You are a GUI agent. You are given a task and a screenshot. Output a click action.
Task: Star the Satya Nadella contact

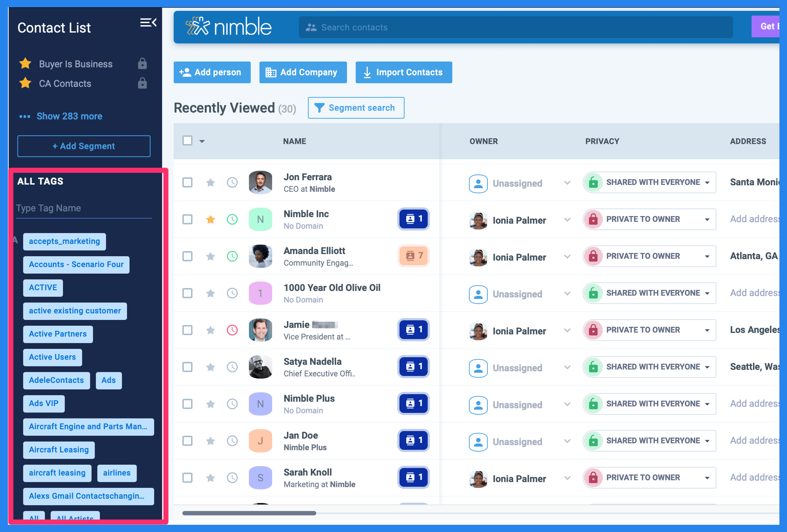click(210, 367)
